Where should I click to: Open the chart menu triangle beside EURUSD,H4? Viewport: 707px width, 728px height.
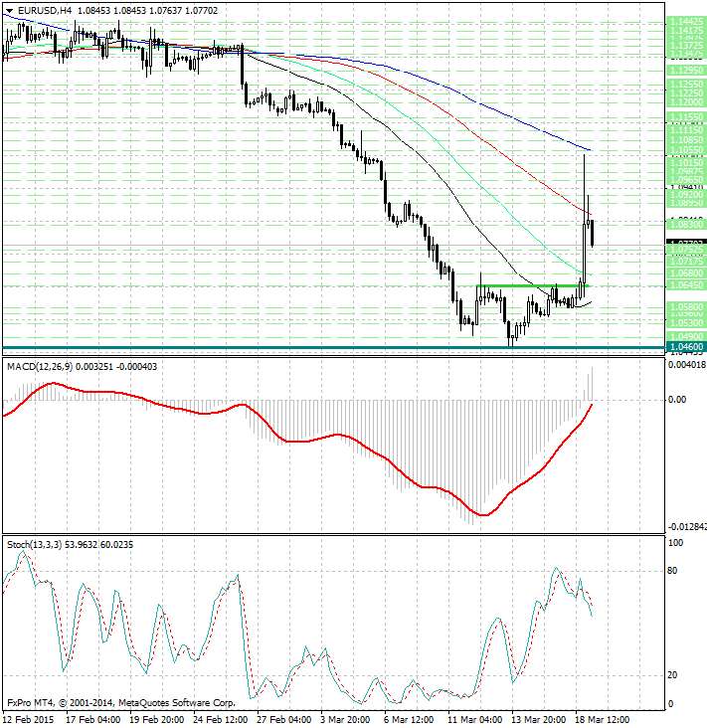tap(10, 11)
